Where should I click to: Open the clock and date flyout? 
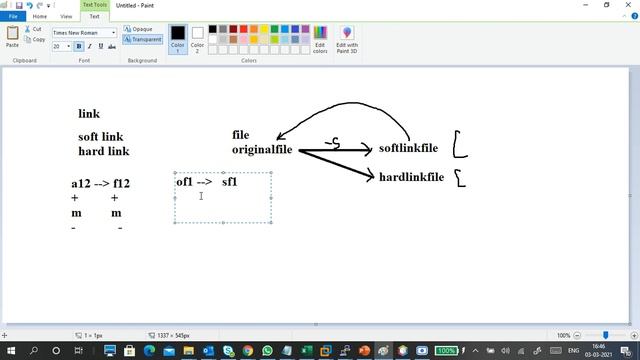click(x=599, y=351)
